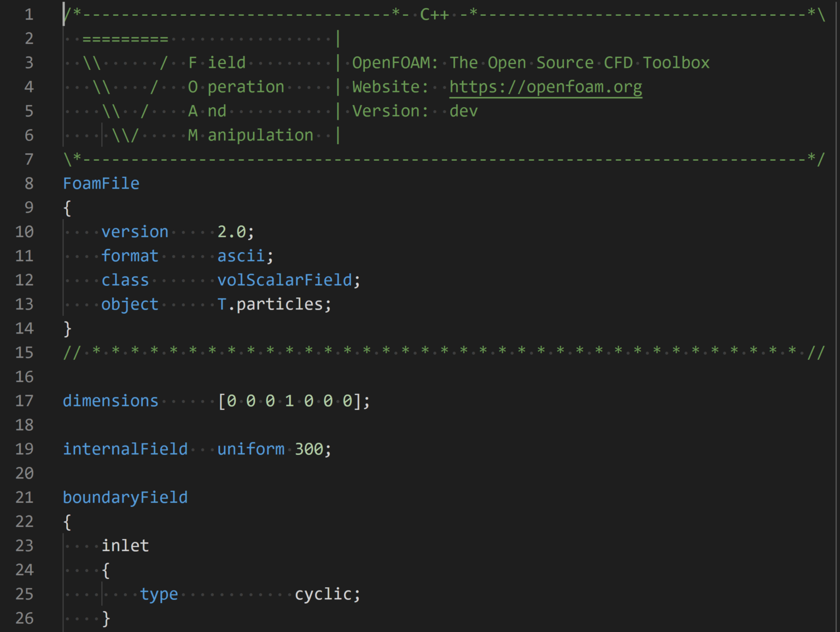
Task: Select the OpenFOAM banner text on line 3
Action: (530, 62)
